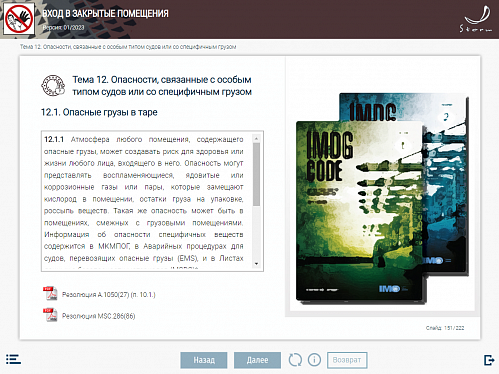Click the IMDG Code book cover image
The width and height of the screenshot is (499, 374).
(x=382, y=199)
